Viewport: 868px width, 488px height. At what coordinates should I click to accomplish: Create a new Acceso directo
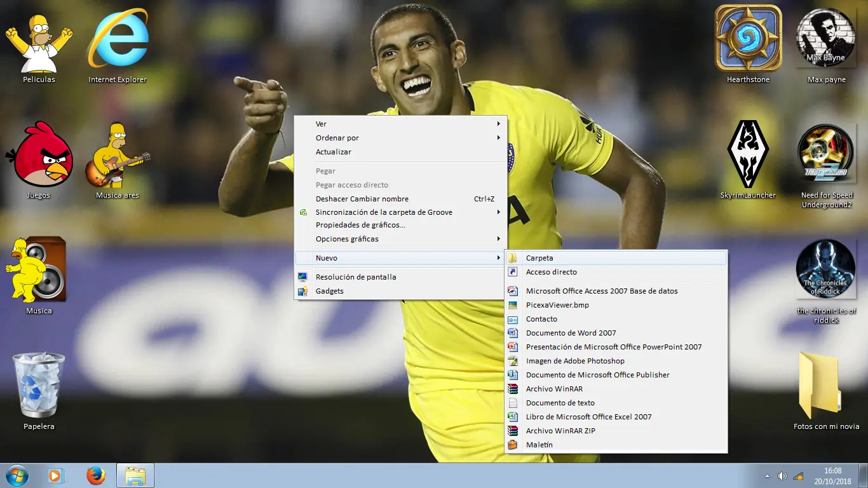[616, 272]
